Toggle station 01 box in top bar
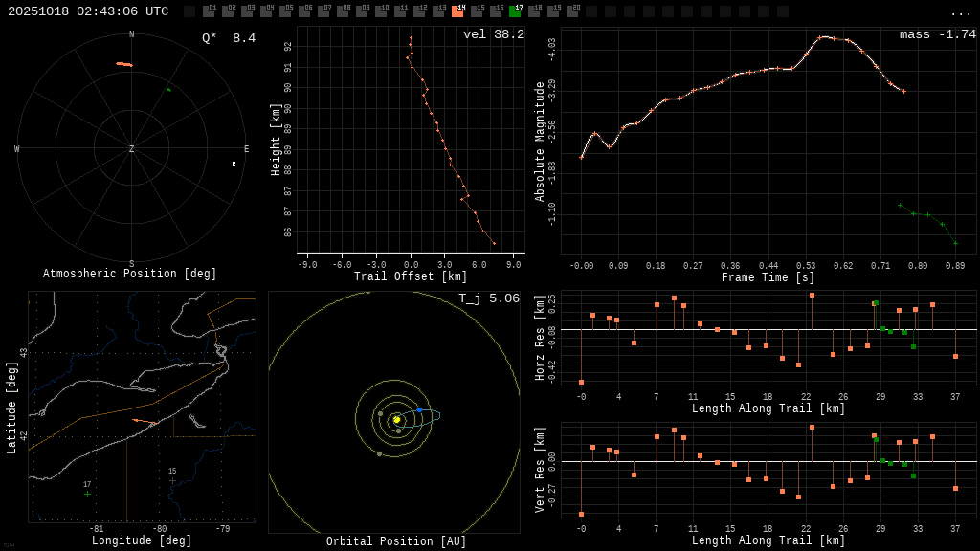The width and height of the screenshot is (980, 551). click(209, 11)
